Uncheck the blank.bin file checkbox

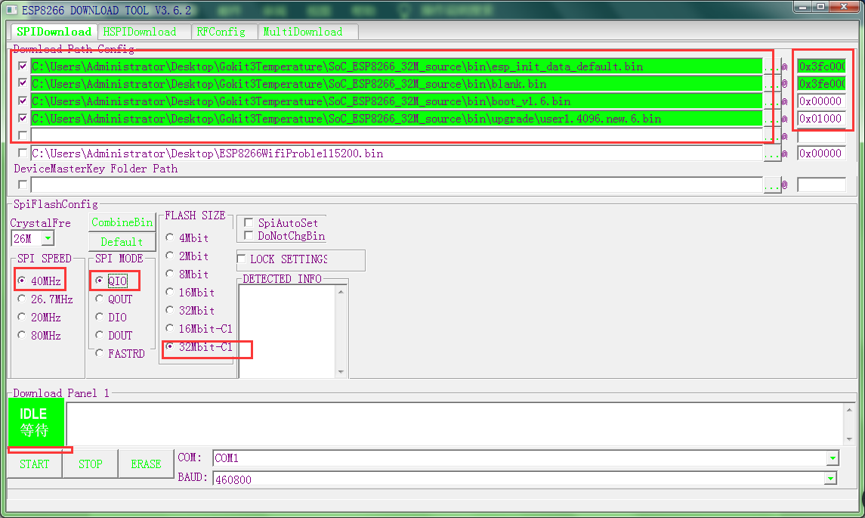23,83
